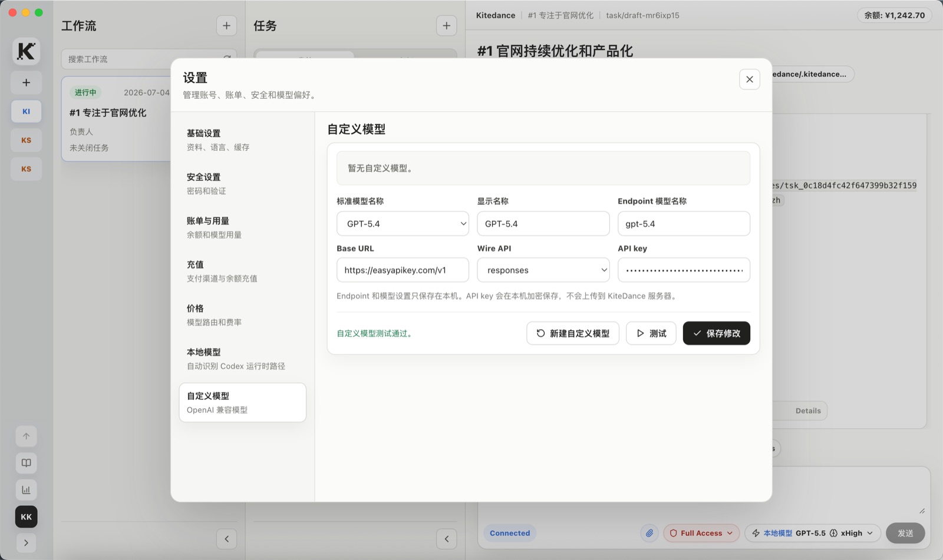Create new task with plus button

pos(446,25)
